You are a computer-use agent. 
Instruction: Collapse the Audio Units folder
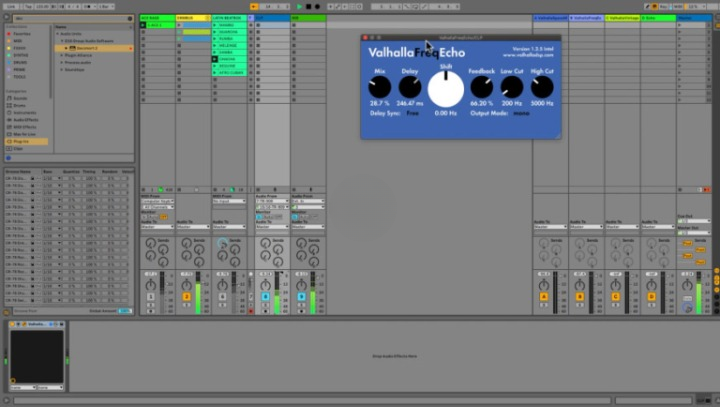(x=58, y=34)
